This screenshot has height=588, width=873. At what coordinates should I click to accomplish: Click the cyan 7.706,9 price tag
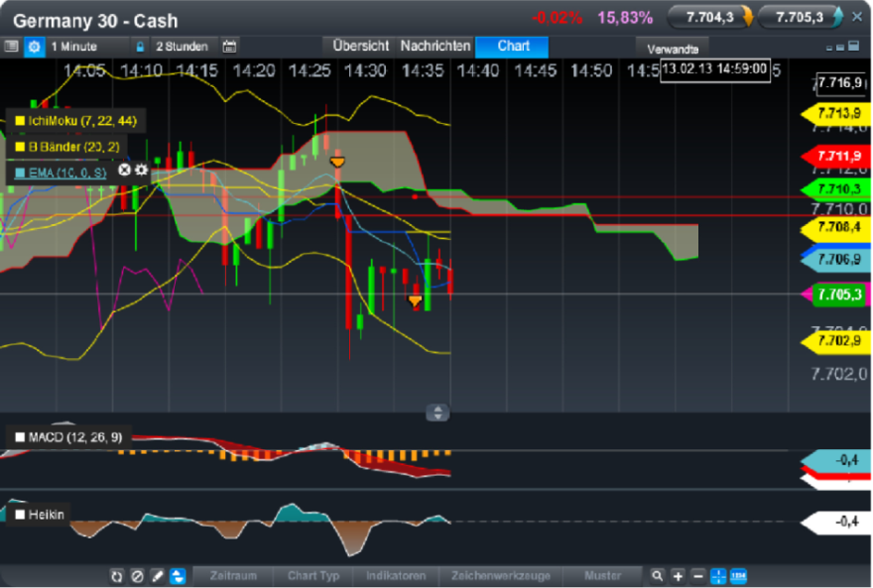(x=835, y=260)
